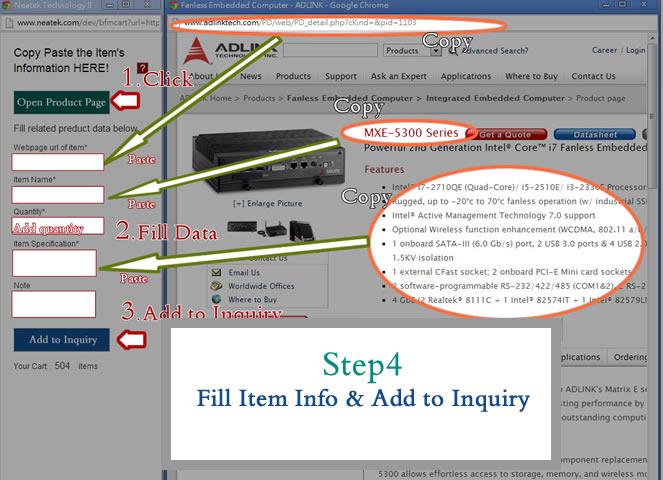This screenshot has width=663, height=480.
Task: Click into the Note text area
Action: 54,304
